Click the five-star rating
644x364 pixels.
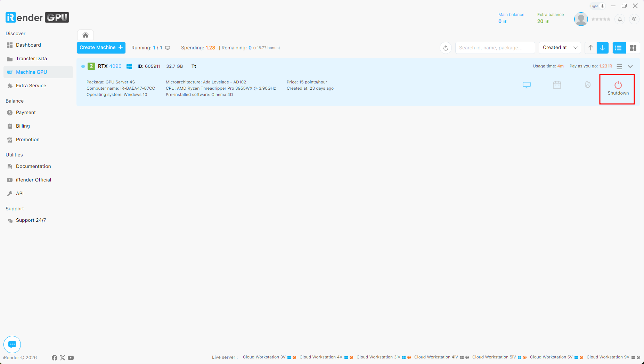click(x=601, y=19)
